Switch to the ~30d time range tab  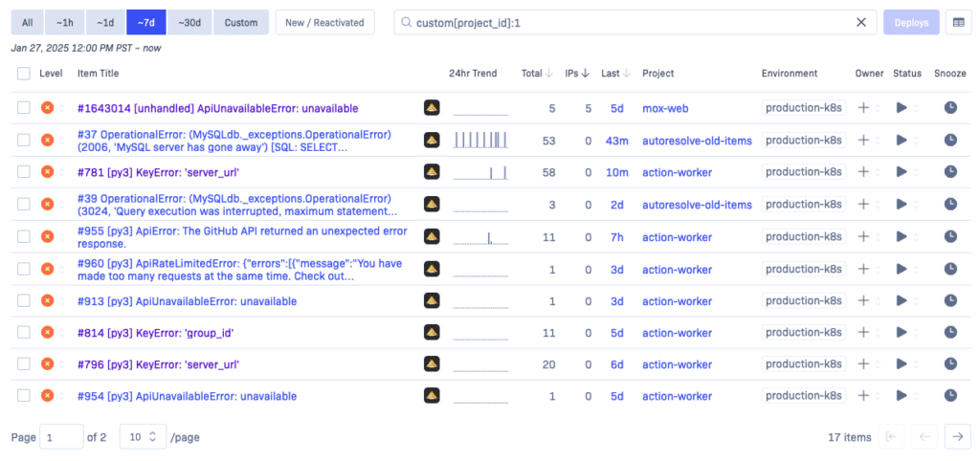[189, 22]
